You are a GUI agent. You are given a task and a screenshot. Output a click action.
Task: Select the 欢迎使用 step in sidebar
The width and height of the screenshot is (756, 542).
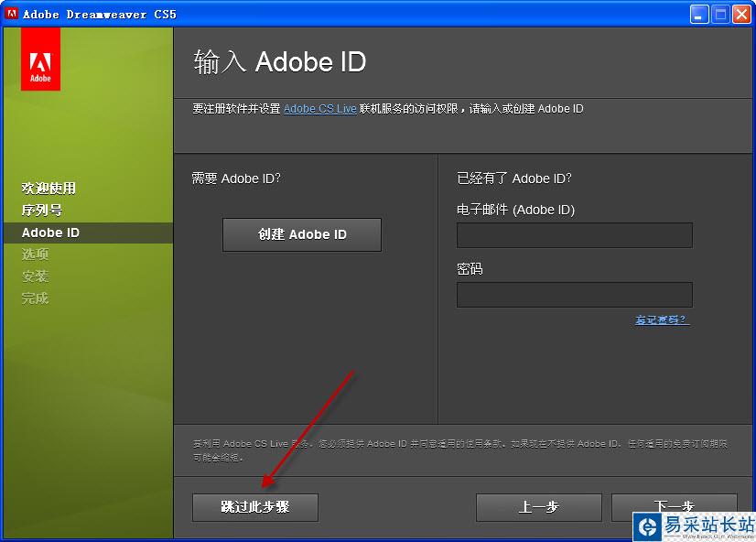(x=49, y=188)
